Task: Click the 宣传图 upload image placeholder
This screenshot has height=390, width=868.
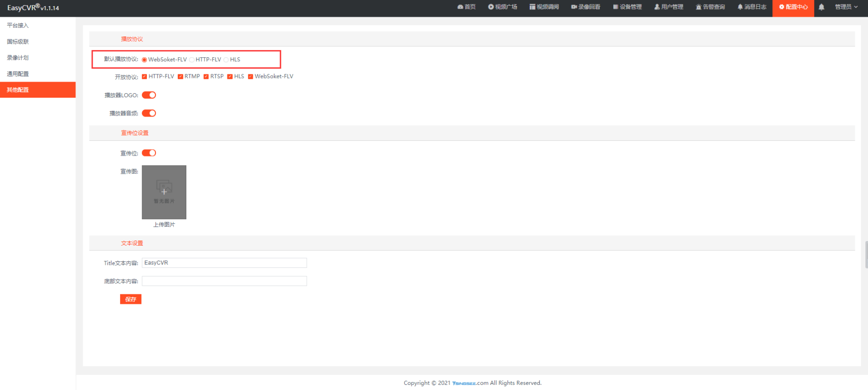Action: [164, 192]
